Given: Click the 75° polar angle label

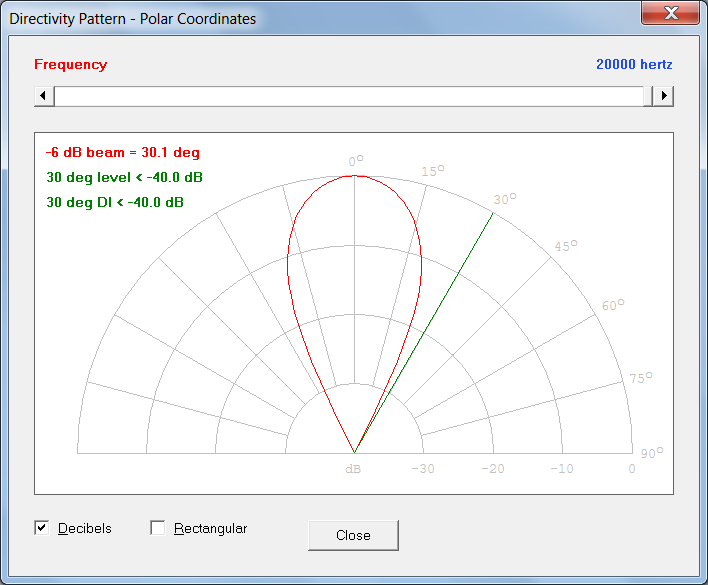Looking at the screenshot, I should [641, 378].
